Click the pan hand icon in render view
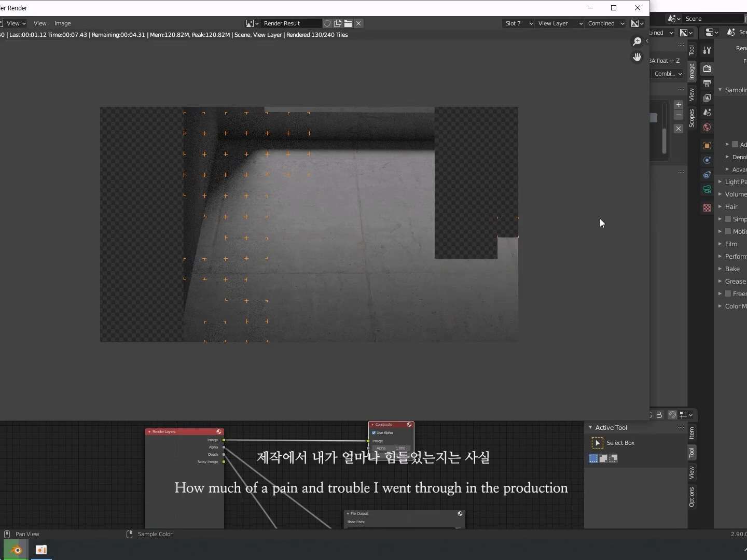Screen dimensions: 747x560 coord(637,57)
